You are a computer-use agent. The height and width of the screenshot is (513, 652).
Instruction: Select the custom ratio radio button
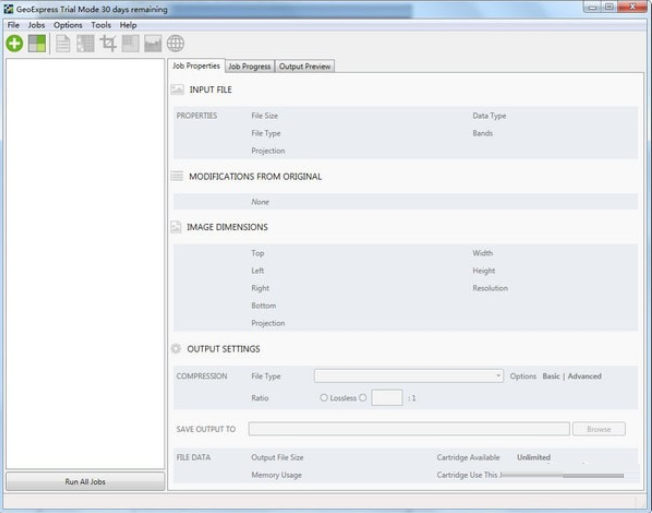[x=363, y=398]
